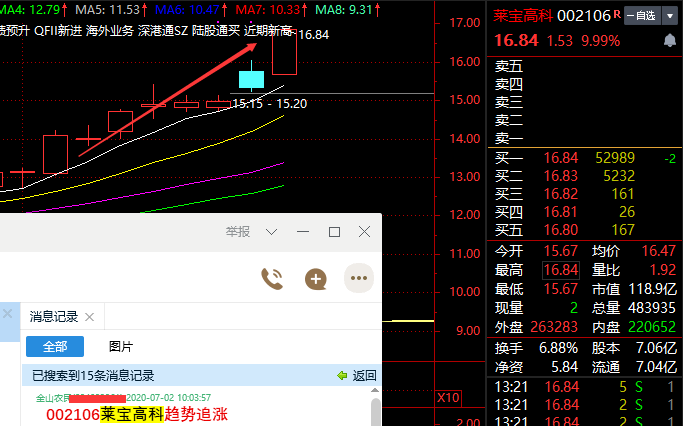This screenshot has height=426, width=683.
Task: Click the 今开 value 15.67
Action: tap(561, 251)
